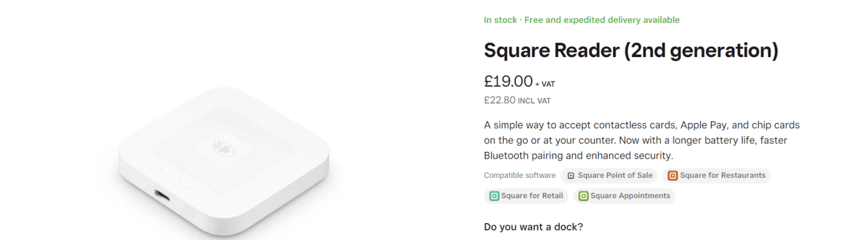Click the USB port on the reader image
Viewport: 868px width, 240px height.
click(163, 197)
